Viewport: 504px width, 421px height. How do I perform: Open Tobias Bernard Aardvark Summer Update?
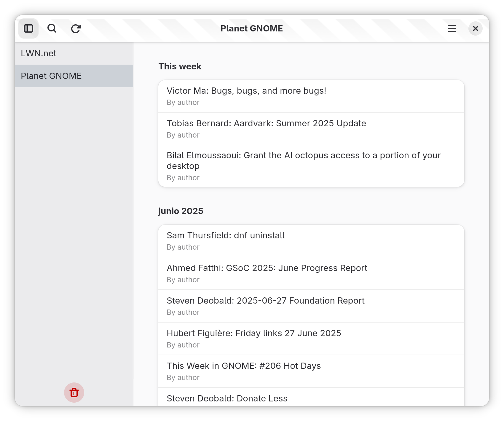(x=311, y=129)
